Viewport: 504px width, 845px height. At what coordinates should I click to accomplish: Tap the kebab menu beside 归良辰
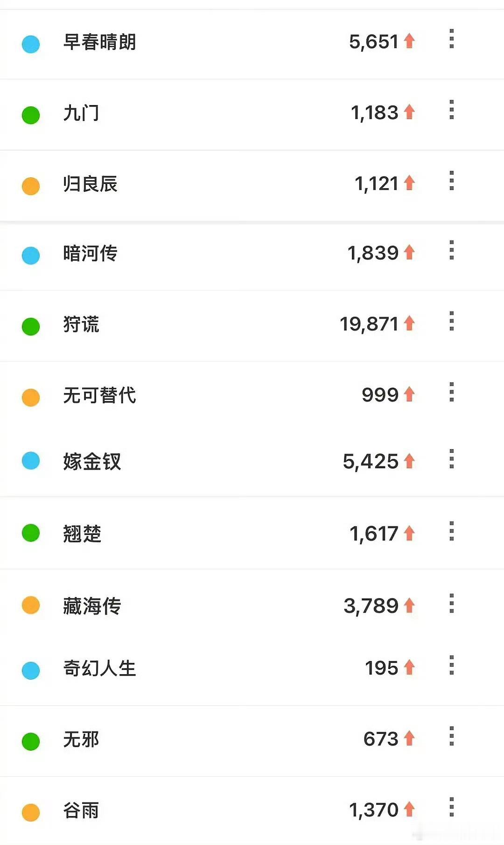(x=451, y=181)
